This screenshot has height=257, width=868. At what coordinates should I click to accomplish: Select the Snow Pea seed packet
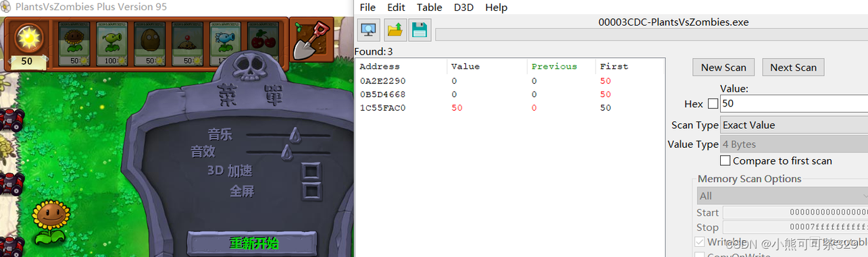pos(226,43)
